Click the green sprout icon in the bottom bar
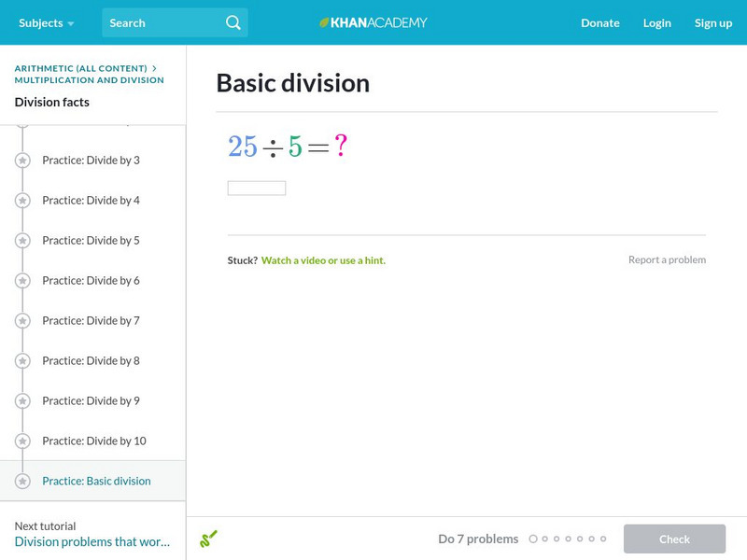747x560 pixels. click(x=209, y=539)
